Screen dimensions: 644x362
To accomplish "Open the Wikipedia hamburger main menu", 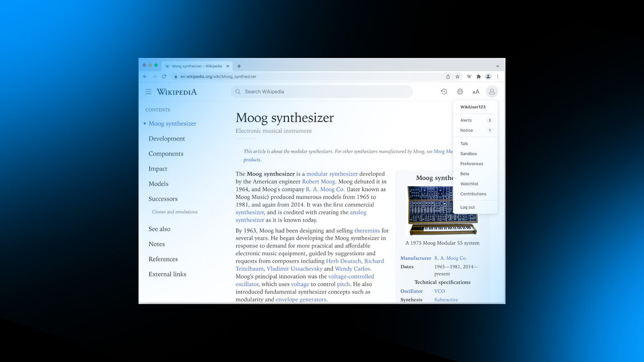I will [x=148, y=92].
